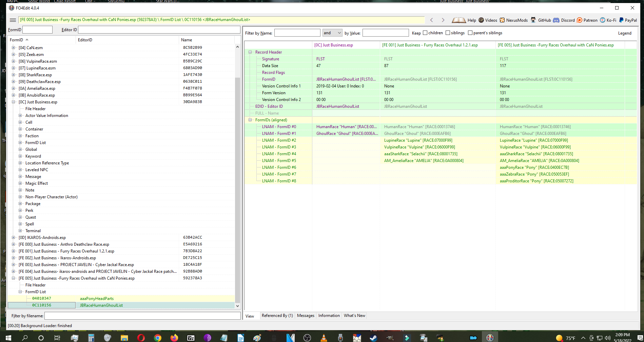Image resolution: width=644 pixels, height=342 pixels.
Task: Open the Ko-Fi link
Action: tap(608, 20)
